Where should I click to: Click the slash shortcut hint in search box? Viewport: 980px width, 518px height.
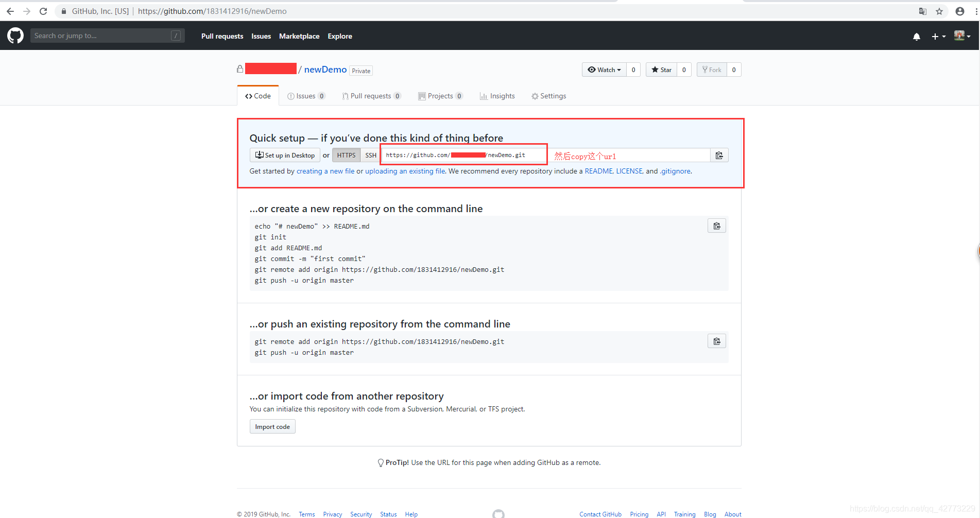click(x=176, y=36)
